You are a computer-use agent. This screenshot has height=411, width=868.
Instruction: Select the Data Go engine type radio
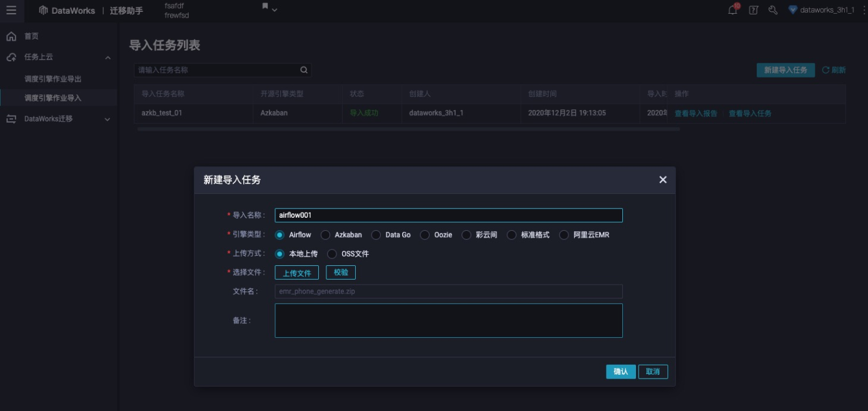[x=376, y=235]
